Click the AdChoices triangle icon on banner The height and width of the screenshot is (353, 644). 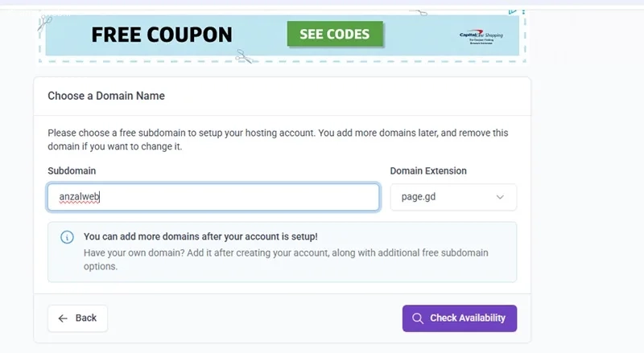[512, 11]
